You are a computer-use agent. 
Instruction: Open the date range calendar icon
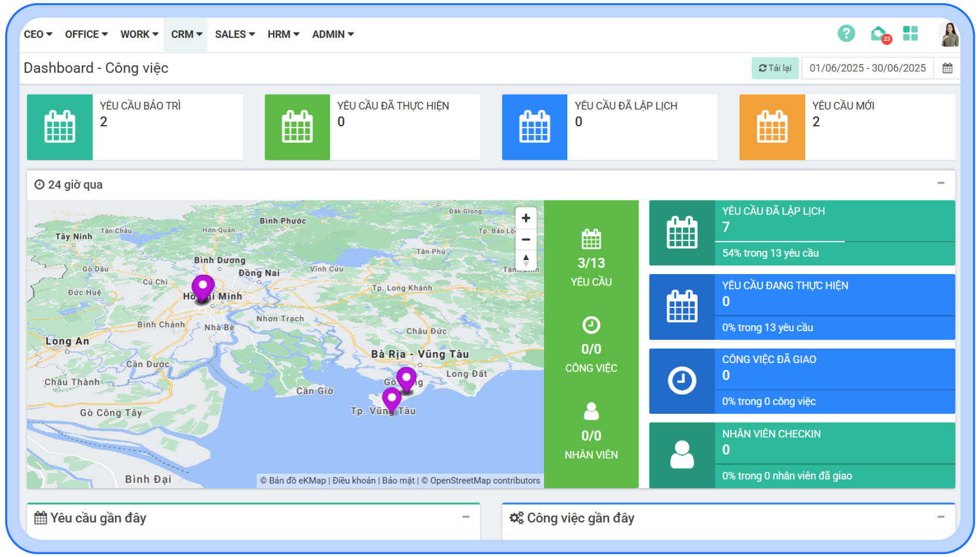(x=947, y=68)
